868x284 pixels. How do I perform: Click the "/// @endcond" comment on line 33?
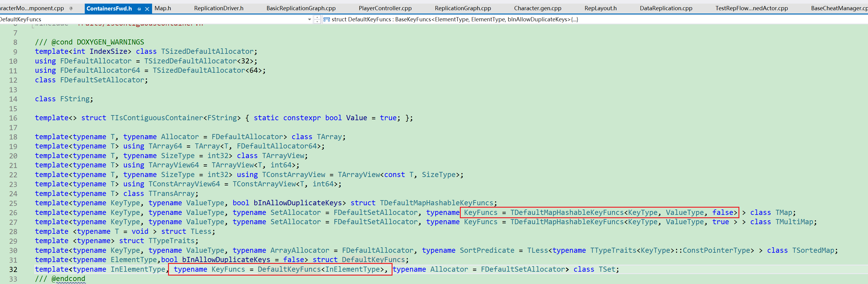tap(60, 279)
